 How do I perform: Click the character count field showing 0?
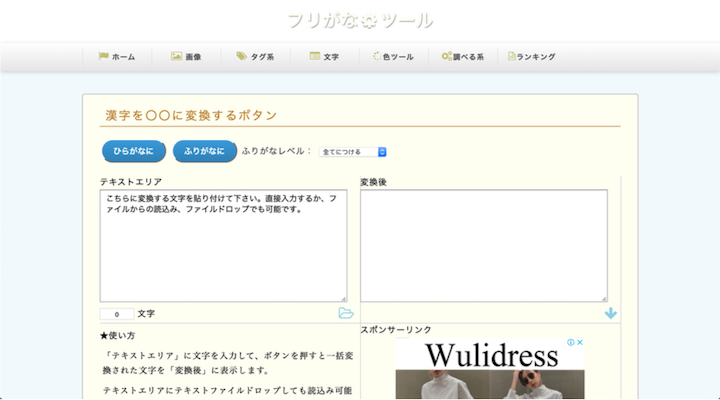click(116, 314)
